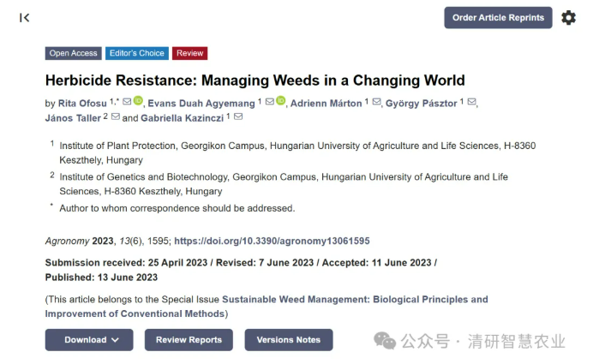Click the Open Access label

(x=73, y=53)
